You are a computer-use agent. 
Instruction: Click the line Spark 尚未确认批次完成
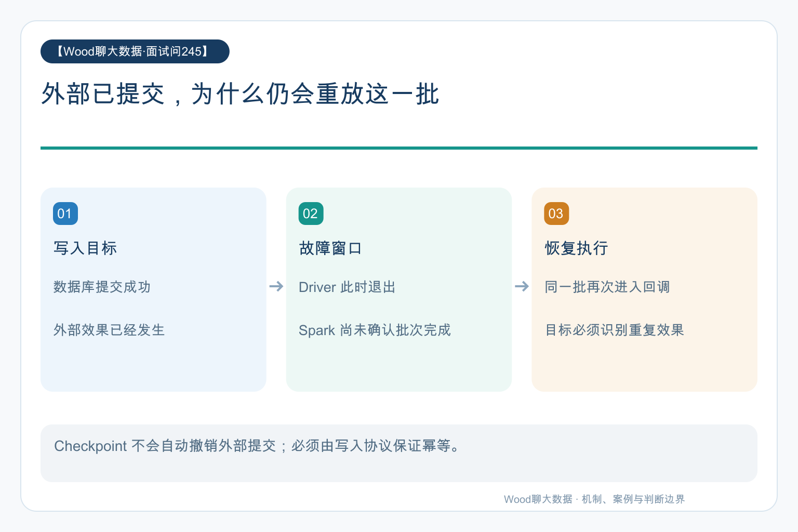[375, 330]
